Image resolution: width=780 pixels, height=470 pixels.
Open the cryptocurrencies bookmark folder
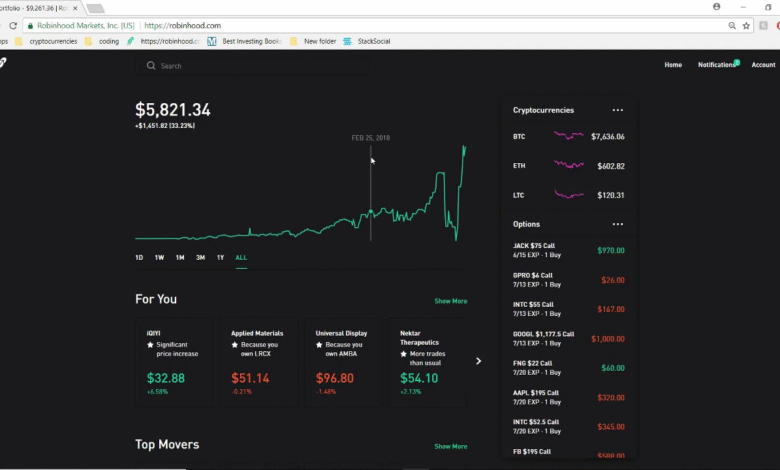coord(46,41)
